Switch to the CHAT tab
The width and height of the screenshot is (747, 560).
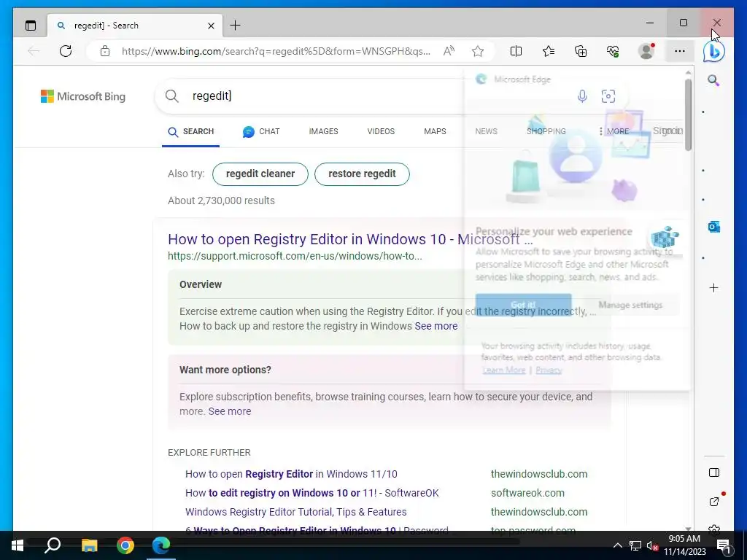261,131
